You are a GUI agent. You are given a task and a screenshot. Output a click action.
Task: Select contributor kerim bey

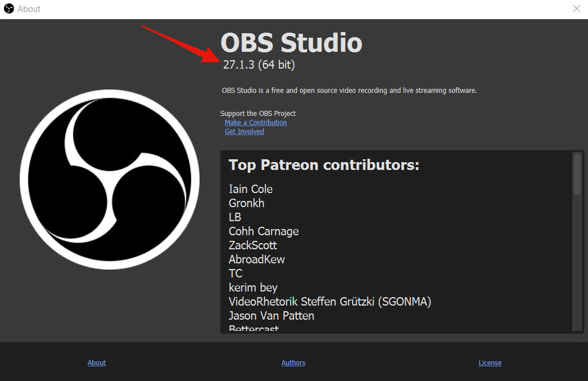point(253,288)
